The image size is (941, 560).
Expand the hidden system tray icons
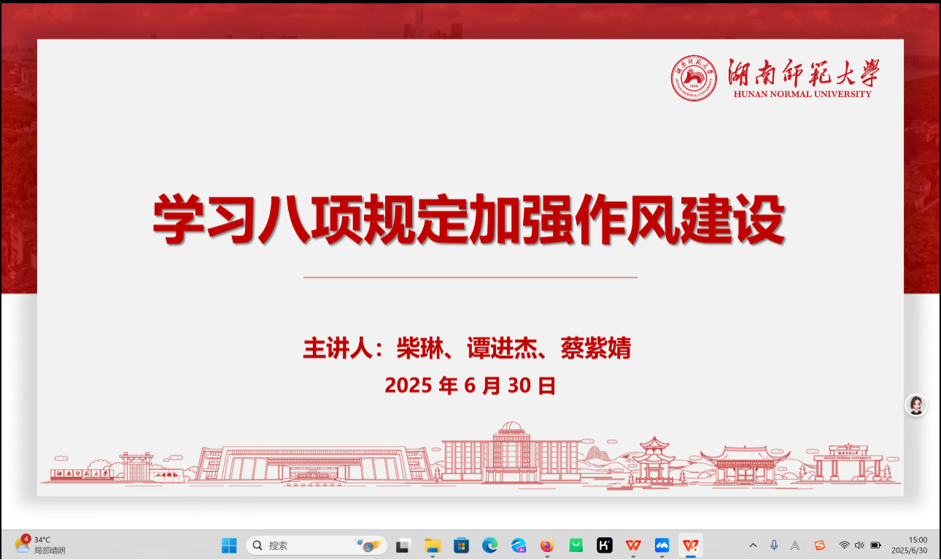[x=754, y=545]
